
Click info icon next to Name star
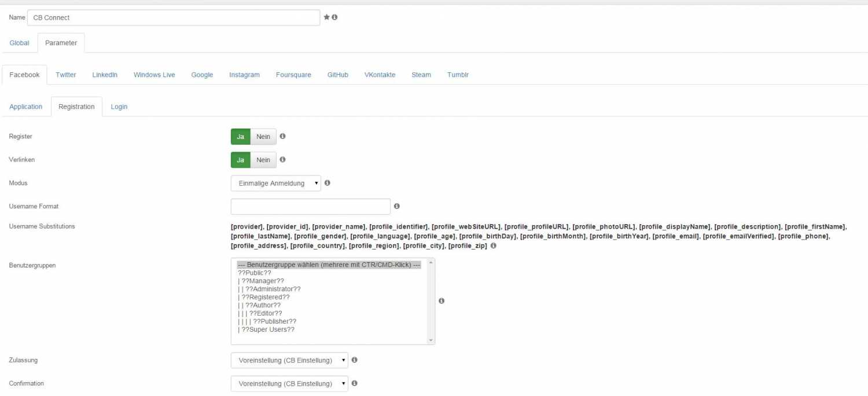point(334,17)
